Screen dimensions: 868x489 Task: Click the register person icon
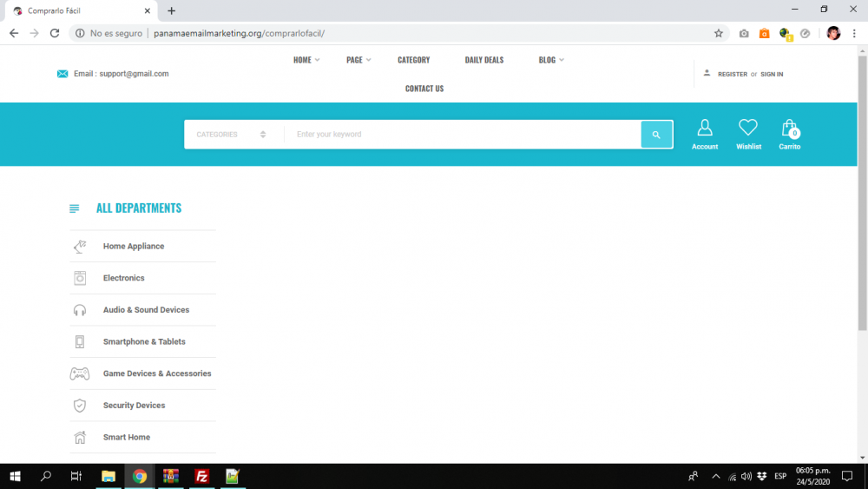[707, 73]
